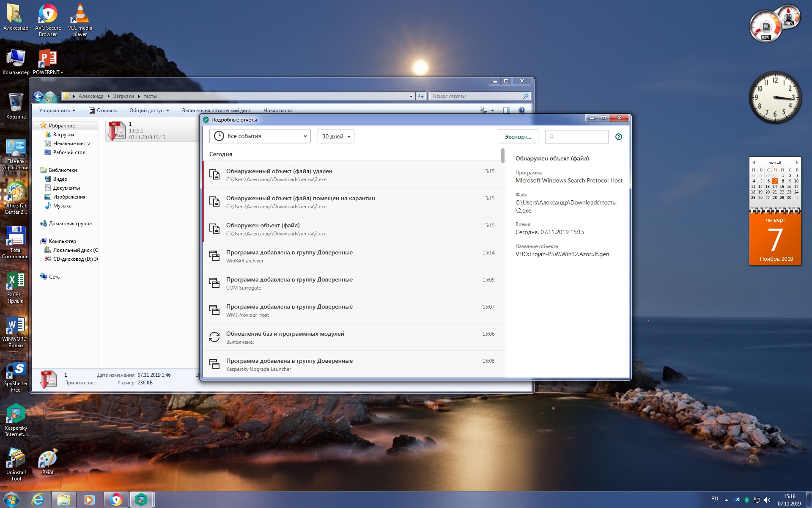
Task: Click the search field in the reports window
Action: [577, 137]
